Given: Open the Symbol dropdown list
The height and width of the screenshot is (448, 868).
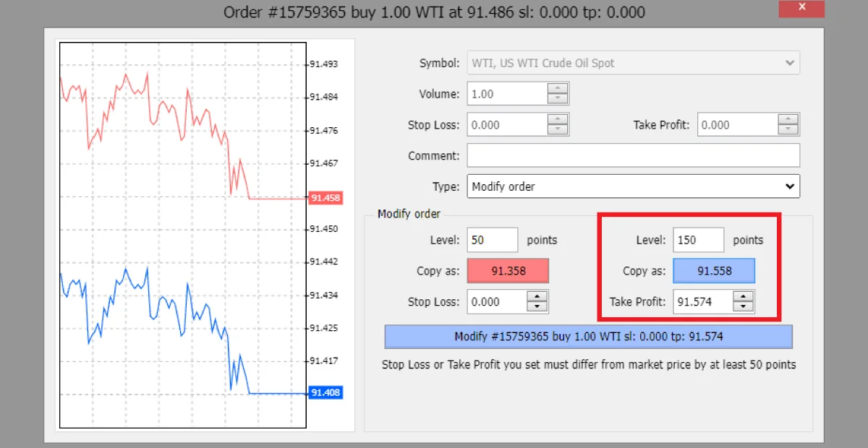Looking at the screenshot, I should 790,63.
